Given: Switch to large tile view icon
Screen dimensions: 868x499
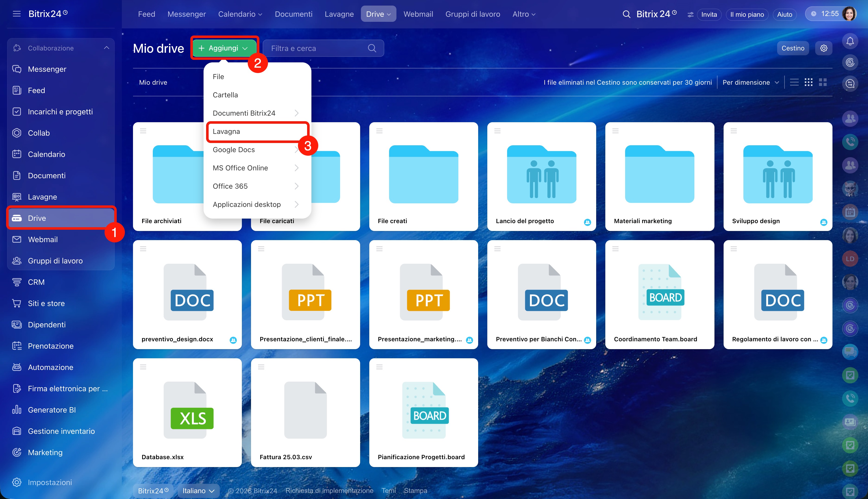Looking at the screenshot, I should [x=823, y=82].
